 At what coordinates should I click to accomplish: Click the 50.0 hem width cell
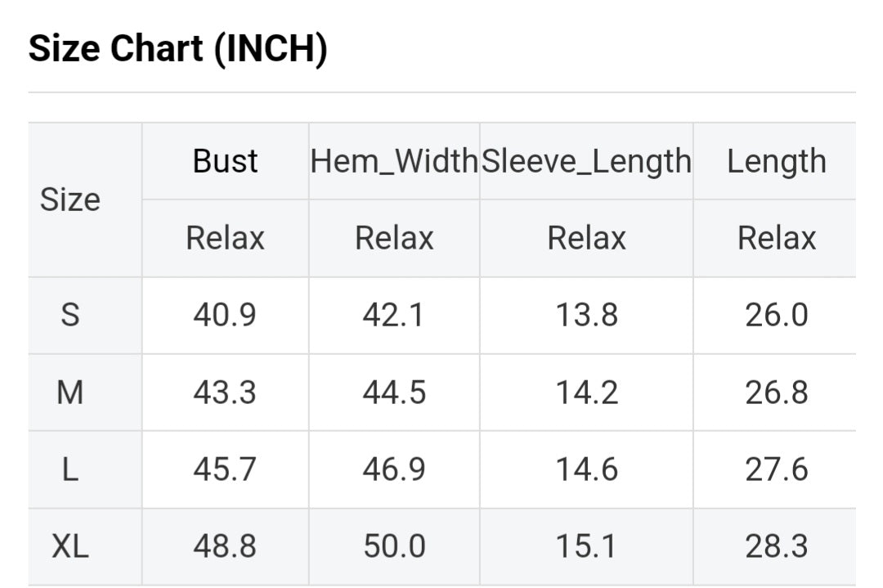point(394,546)
